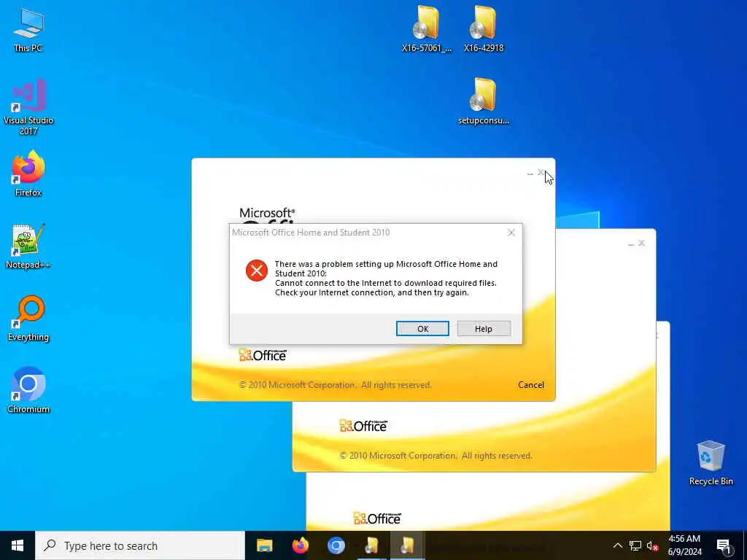Click the taskbar search box
The height and width of the screenshot is (560, 747).
point(140,545)
